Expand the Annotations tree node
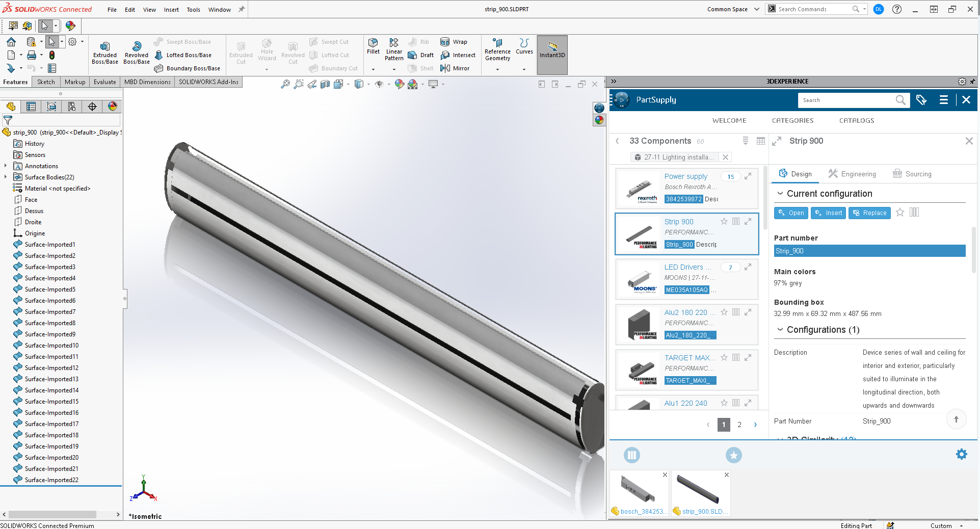The height and width of the screenshot is (529, 980). pos(6,166)
